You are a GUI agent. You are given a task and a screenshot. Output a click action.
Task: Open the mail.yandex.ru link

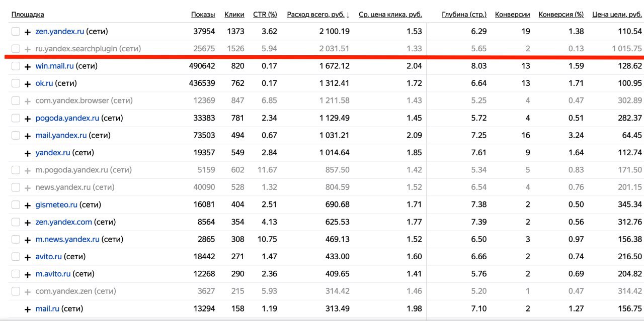click(61, 135)
